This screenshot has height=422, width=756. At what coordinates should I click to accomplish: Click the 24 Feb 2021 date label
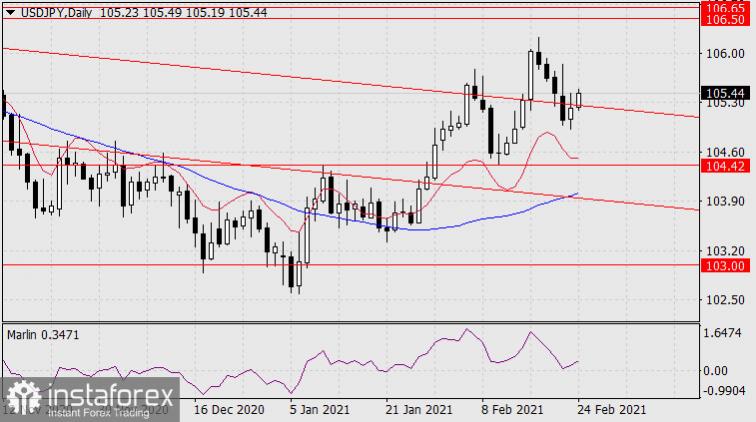(x=612, y=410)
